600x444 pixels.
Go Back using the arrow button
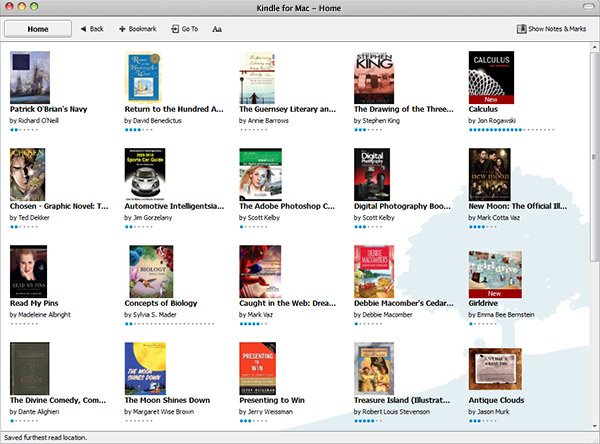pos(91,29)
